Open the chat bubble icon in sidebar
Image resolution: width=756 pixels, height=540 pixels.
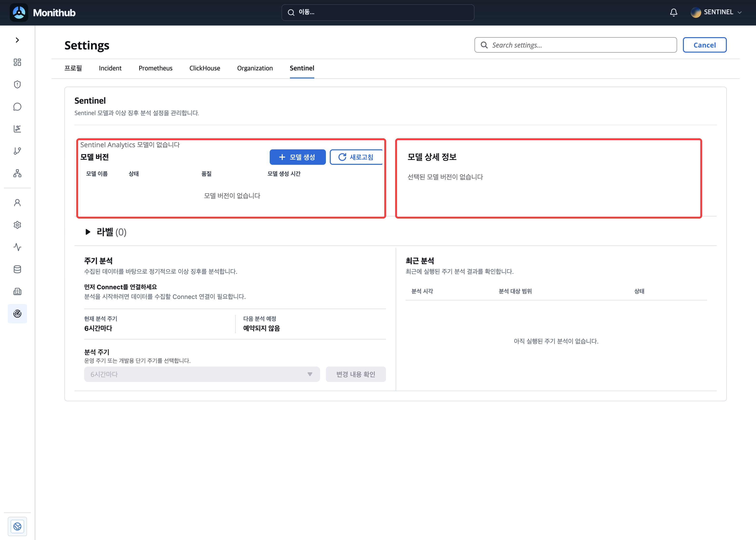pyautogui.click(x=17, y=107)
